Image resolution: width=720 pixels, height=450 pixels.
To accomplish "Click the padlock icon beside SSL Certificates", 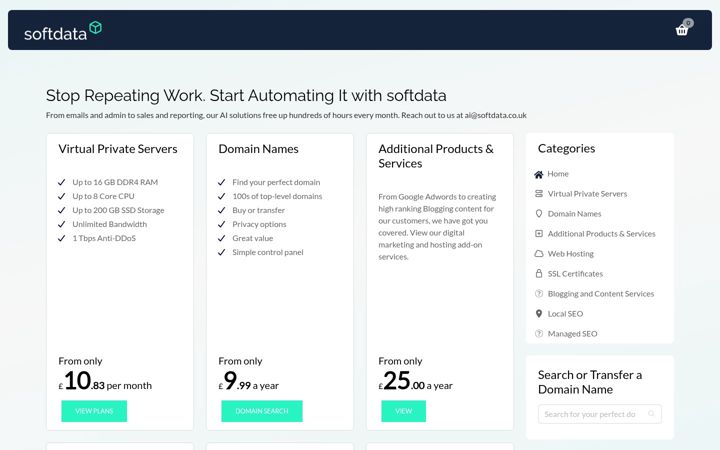I will coord(539,274).
